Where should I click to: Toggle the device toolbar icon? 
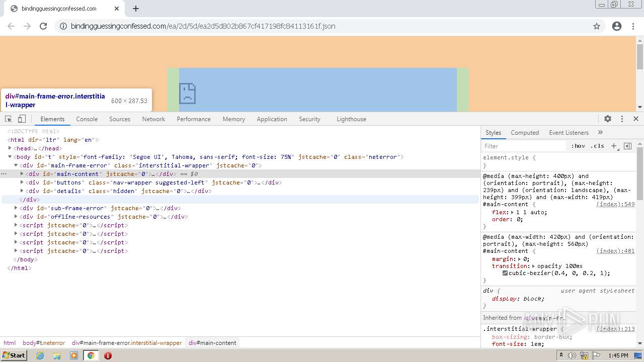pos(22,119)
